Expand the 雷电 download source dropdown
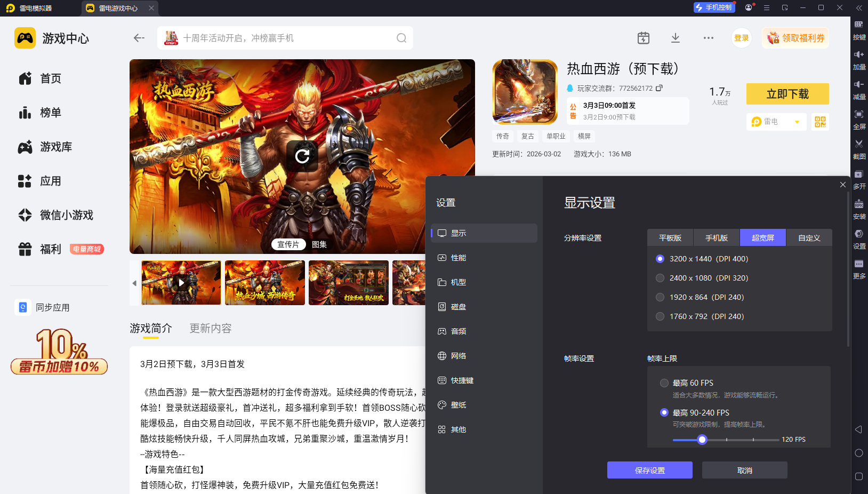Image resolution: width=868 pixels, height=494 pixels. [x=776, y=122]
